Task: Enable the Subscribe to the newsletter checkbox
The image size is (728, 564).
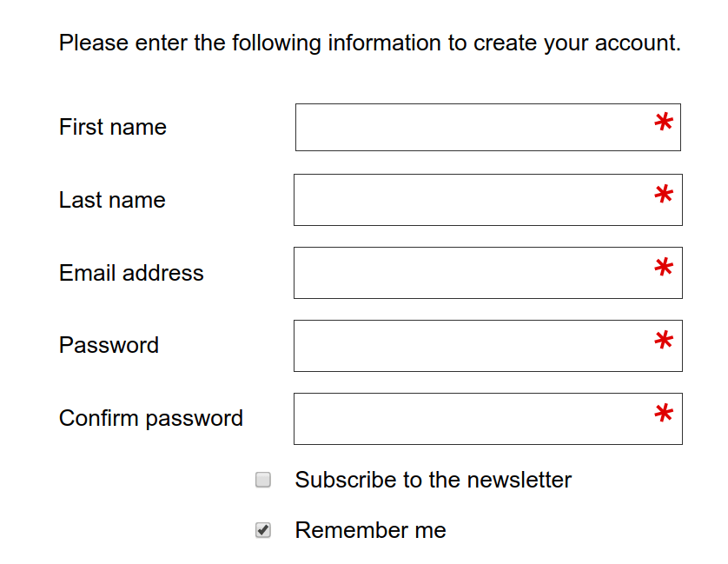Action: [263, 480]
